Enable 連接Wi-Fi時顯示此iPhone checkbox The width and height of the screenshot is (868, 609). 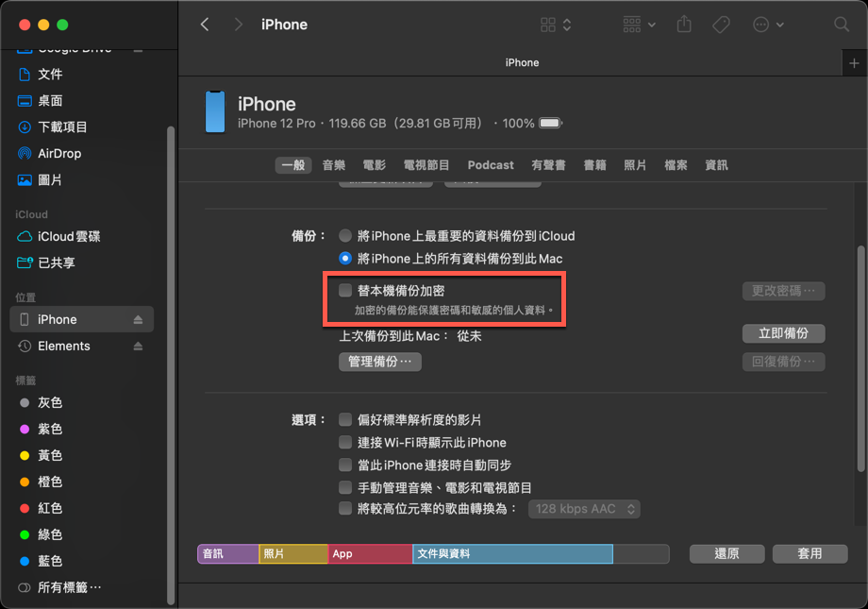[345, 442]
